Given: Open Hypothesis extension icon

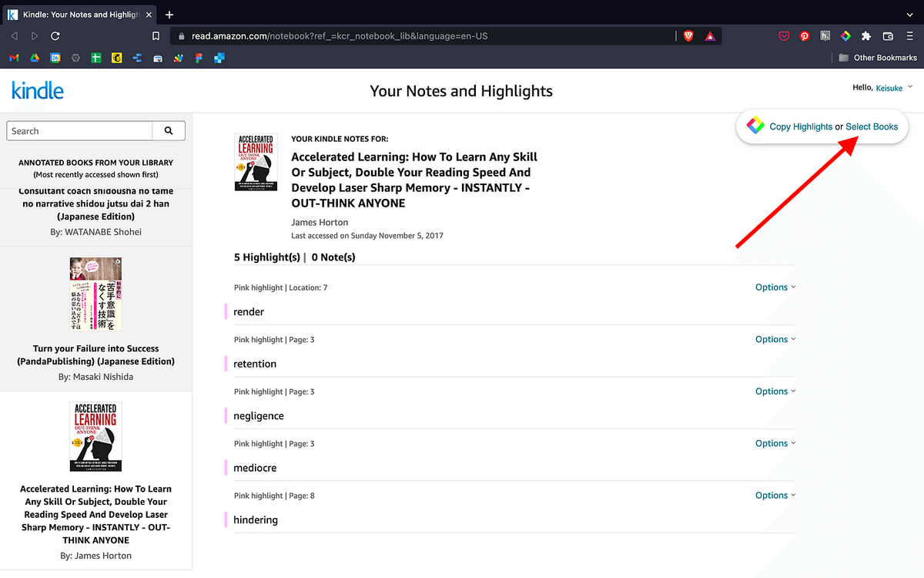Looking at the screenshot, I should pos(825,36).
